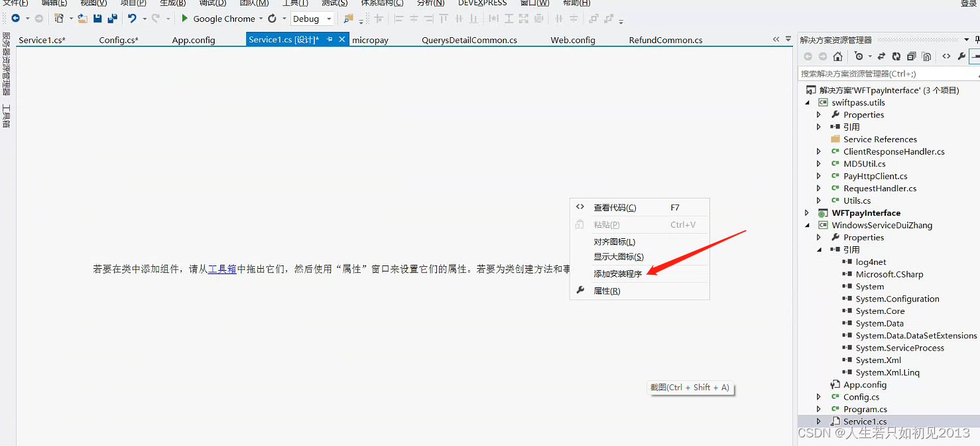Click the Save All toolbar icon
This screenshot has height=446, width=980.
[x=113, y=19]
